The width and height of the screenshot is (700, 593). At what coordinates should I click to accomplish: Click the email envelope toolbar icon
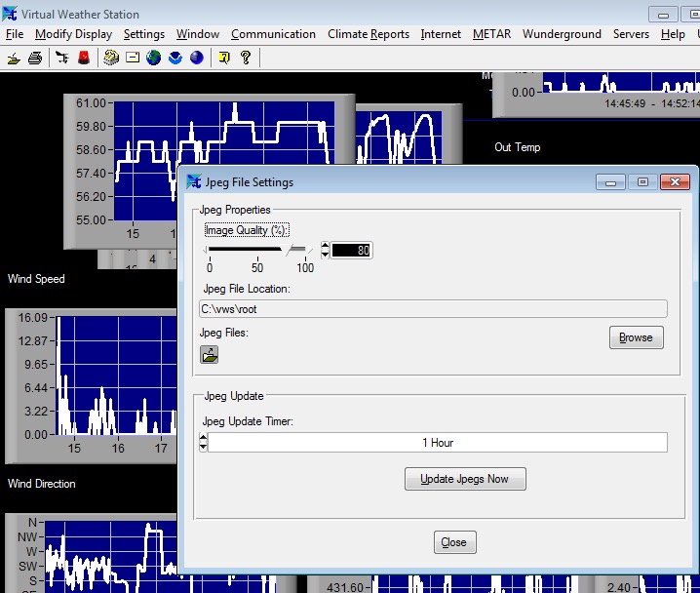pos(133,58)
